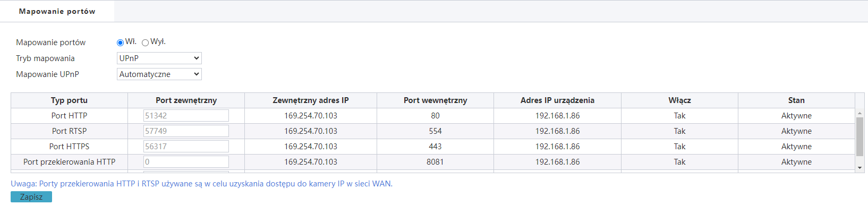Viewport: 868px width, 205px height.
Task: Click the Port RTSP external port field
Action: 186,131
